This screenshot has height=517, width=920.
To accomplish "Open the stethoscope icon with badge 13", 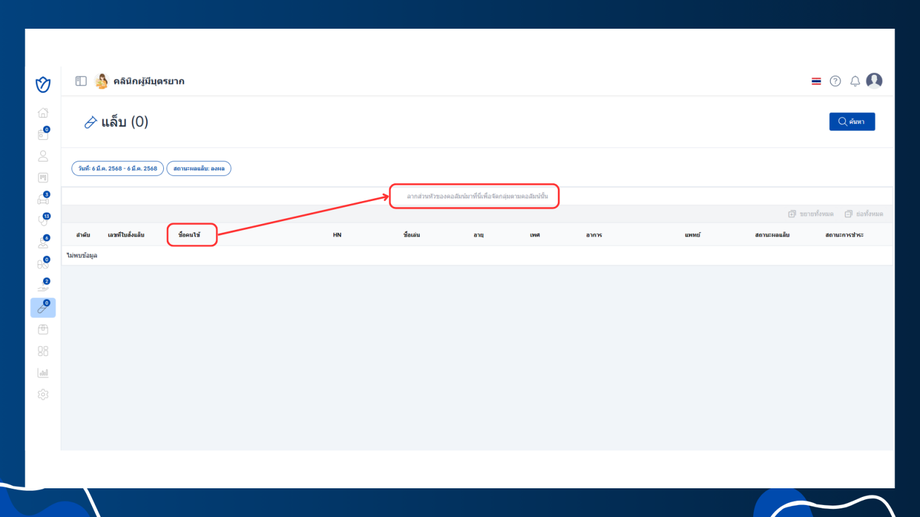I will point(43,221).
